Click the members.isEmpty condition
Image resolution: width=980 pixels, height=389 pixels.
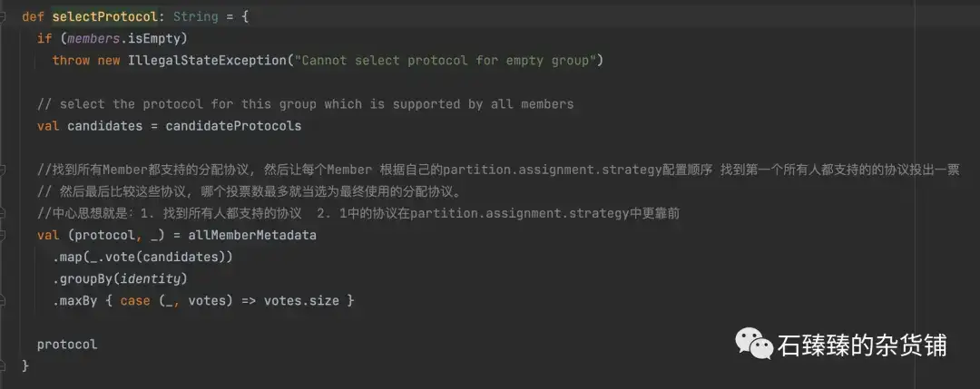tap(123, 39)
